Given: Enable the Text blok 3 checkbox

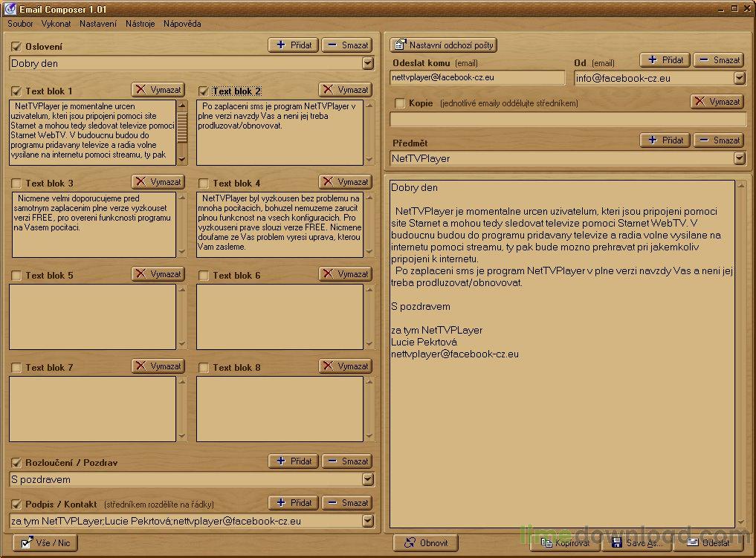Looking at the screenshot, I should tap(16, 183).
